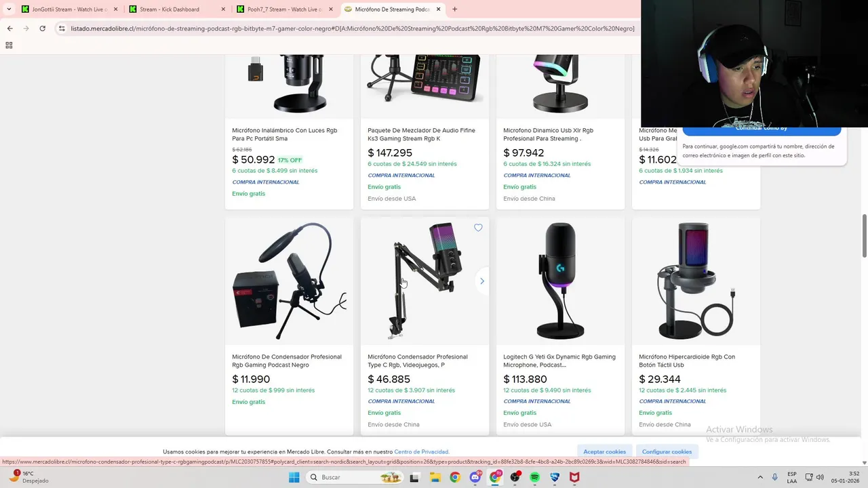Close the JonGottii Stream tab
868x488 pixels.
click(115, 9)
